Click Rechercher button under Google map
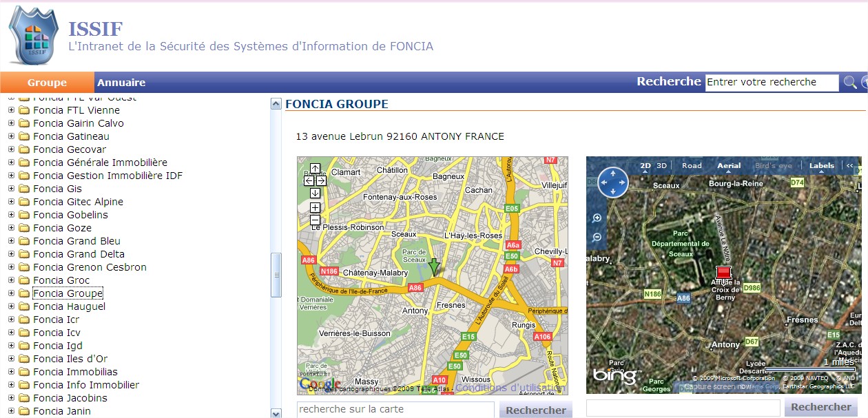Viewport: 868px width, 418px height. click(x=535, y=410)
